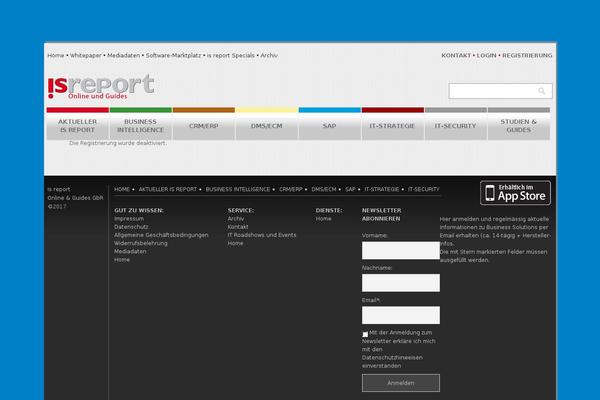
Task: Focus the Email input field
Action: click(x=401, y=315)
